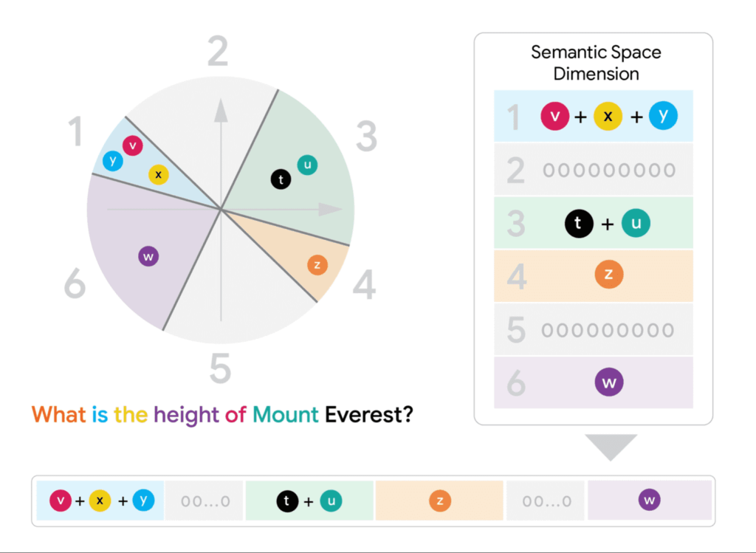Select the orange z cell in the bottom vector
756x553 pixels.
click(439, 501)
